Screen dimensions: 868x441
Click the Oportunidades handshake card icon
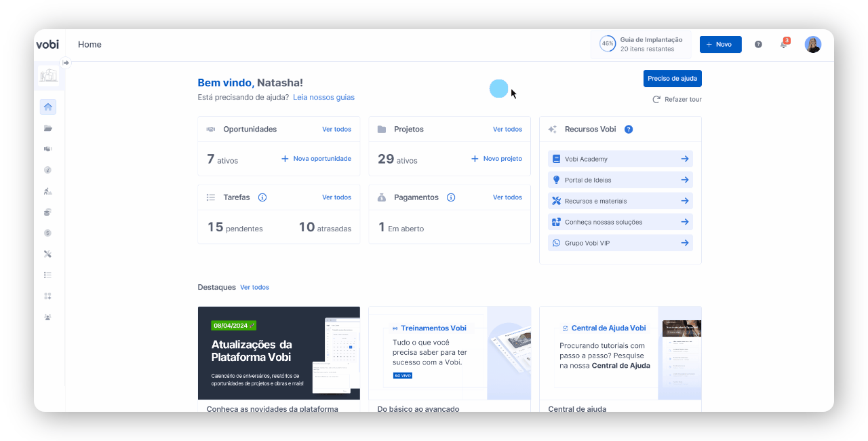tap(211, 130)
